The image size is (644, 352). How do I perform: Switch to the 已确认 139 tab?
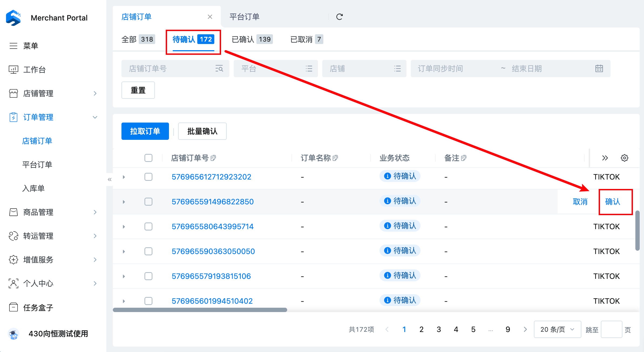pos(252,39)
